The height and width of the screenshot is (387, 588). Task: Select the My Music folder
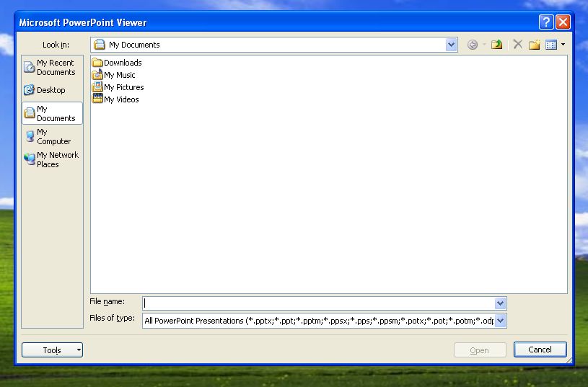click(x=119, y=75)
